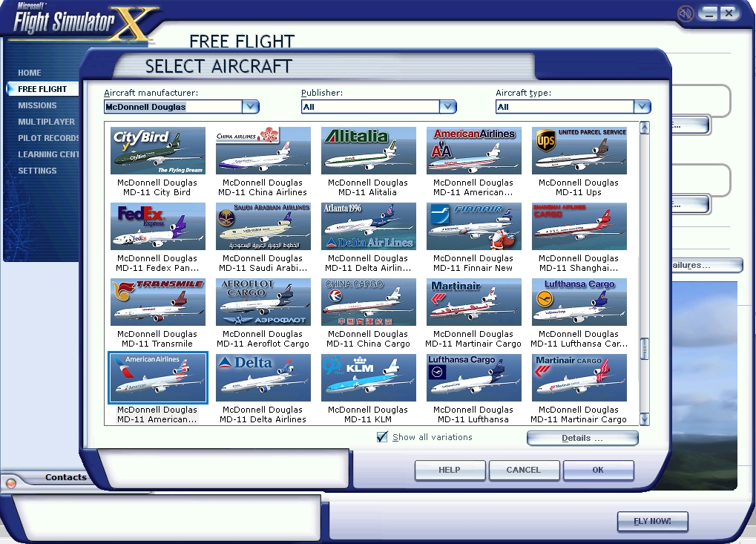Screen dimensions: 756x544
Task: Select the MD-11 Transmile thumbnail
Action: coord(158,302)
